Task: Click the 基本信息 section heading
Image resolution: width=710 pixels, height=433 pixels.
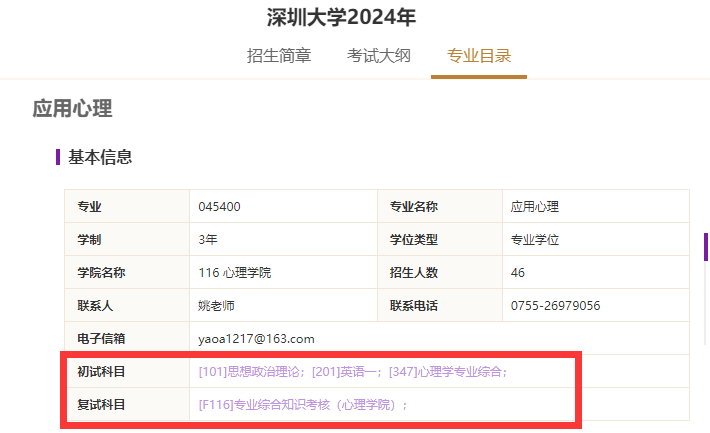Action: [x=100, y=157]
